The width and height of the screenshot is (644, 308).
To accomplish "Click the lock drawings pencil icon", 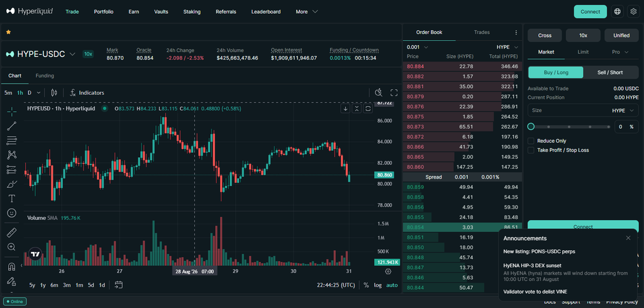I will (x=12, y=282).
